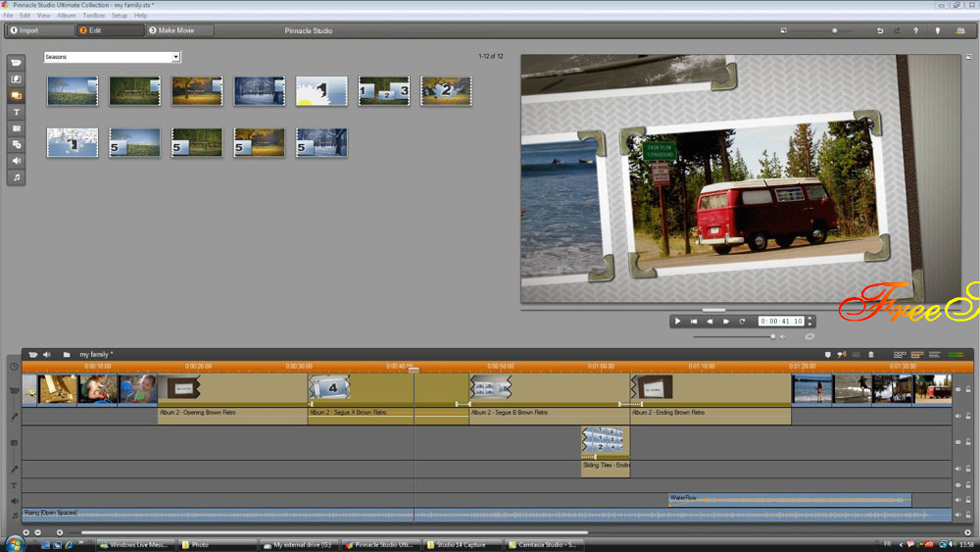Step back one frame in the preview
This screenshot has width=980, height=552.
pos(710,322)
